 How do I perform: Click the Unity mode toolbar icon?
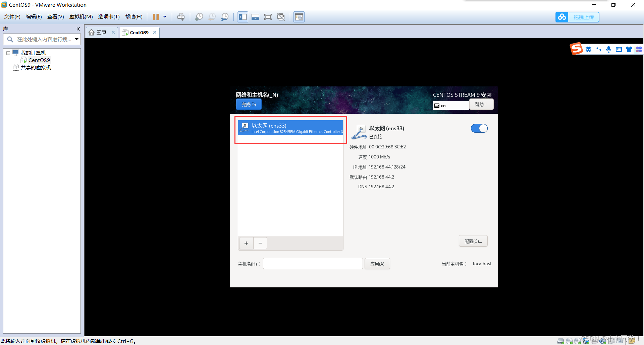(281, 17)
